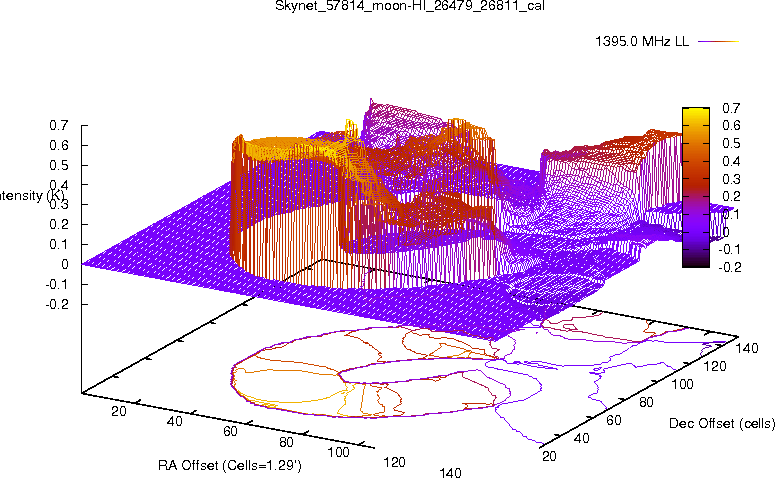Click the 0 tick on the intensity axis
Screen dimensions: 775x478
tap(65, 264)
